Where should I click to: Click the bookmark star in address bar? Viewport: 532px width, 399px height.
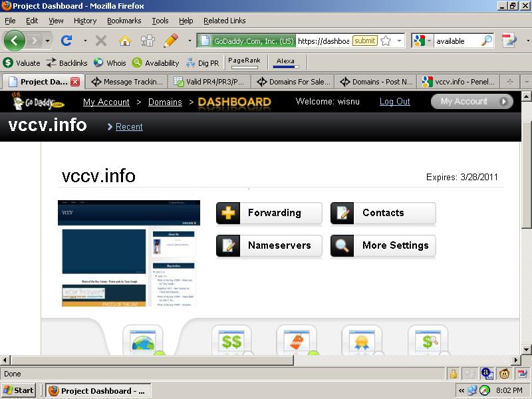pyautogui.click(x=386, y=41)
